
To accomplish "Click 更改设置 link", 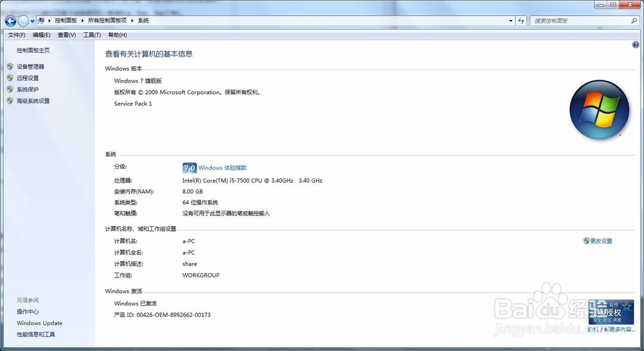I will click(x=601, y=241).
